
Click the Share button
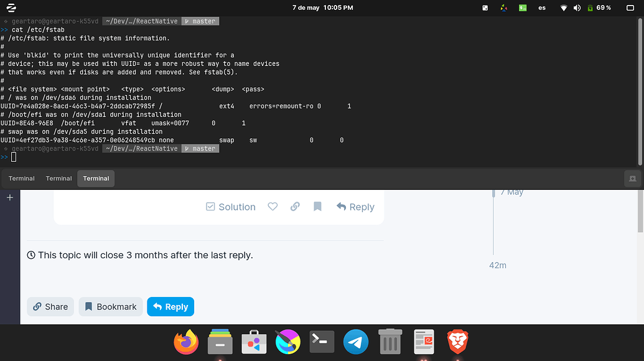pyautogui.click(x=50, y=307)
